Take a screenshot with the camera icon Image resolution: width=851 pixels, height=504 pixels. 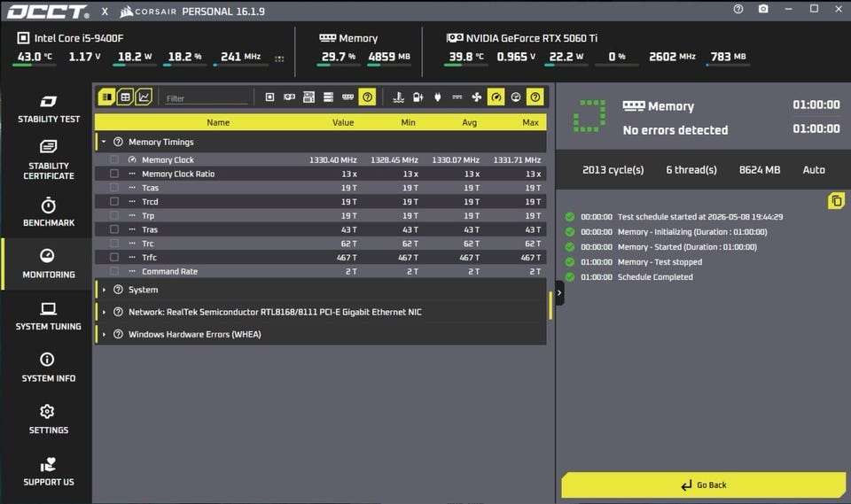[763, 9]
